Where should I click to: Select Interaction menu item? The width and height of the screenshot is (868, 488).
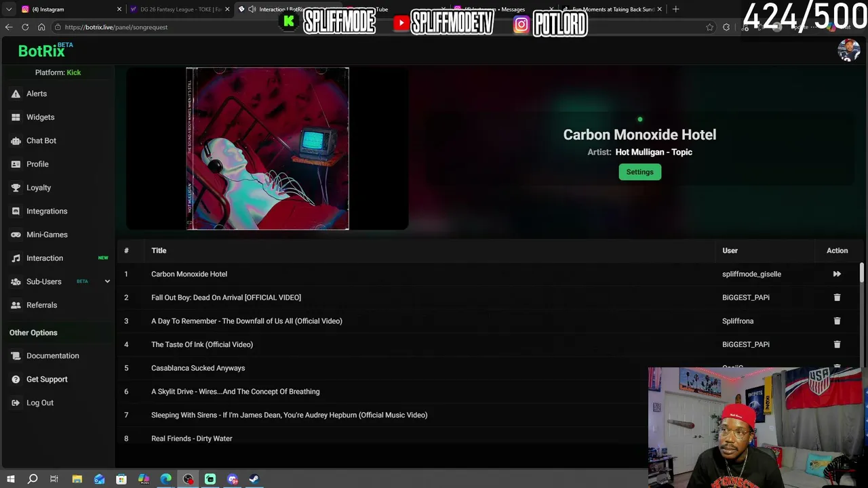click(45, 258)
